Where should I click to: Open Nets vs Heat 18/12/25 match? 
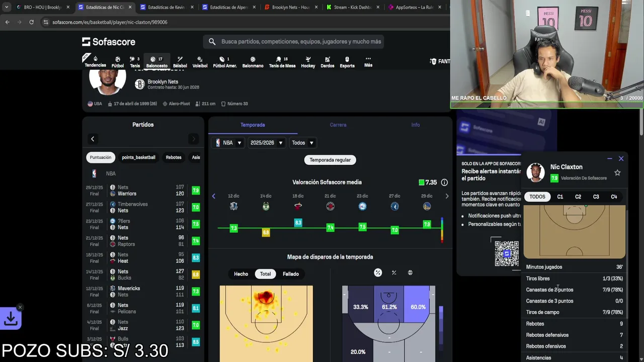[x=143, y=258]
